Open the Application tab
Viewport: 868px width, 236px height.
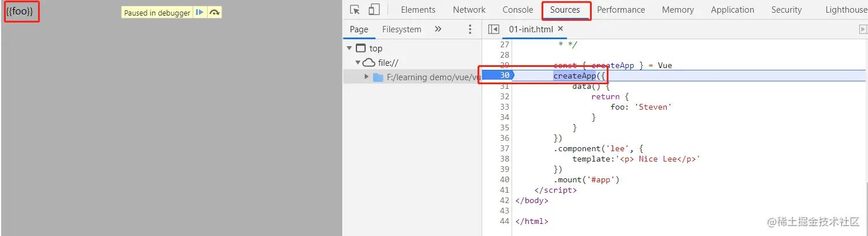click(x=732, y=10)
